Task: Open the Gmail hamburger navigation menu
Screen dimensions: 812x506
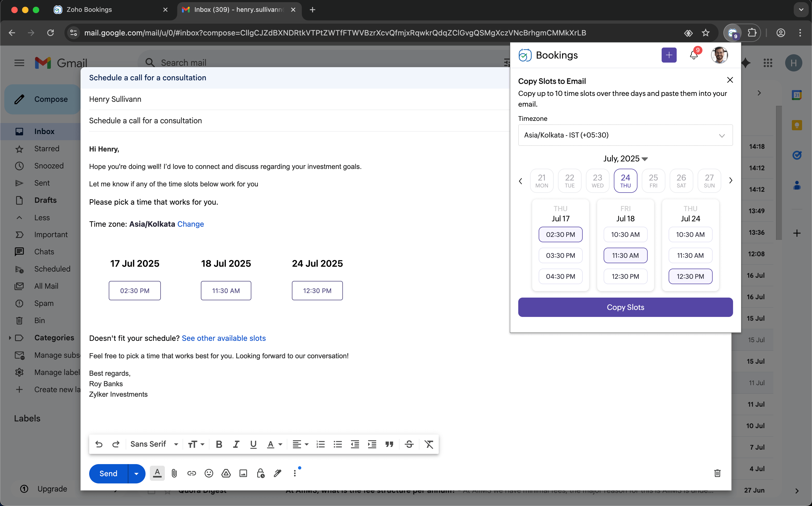Action: pyautogui.click(x=19, y=63)
